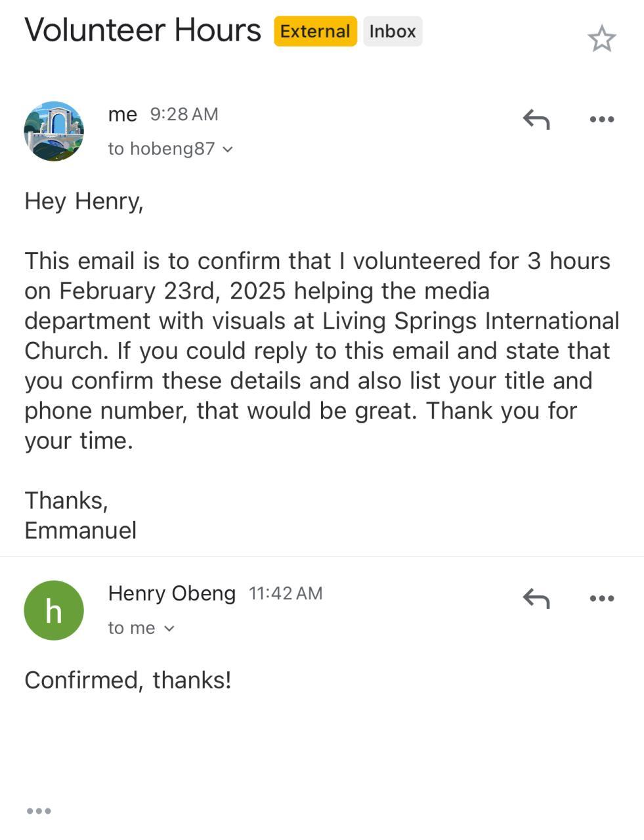Reply to the 9:28 AM message
This screenshot has height=840, width=644.
click(x=536, y=119)
